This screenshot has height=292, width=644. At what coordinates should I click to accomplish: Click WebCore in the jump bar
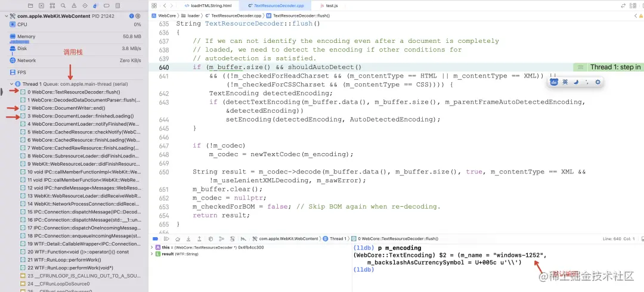(164, 15)
